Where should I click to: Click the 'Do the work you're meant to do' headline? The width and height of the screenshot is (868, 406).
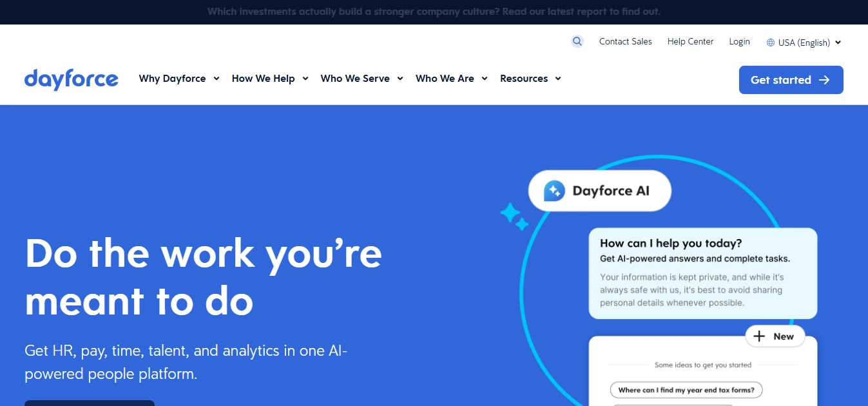tap(204, 277)
